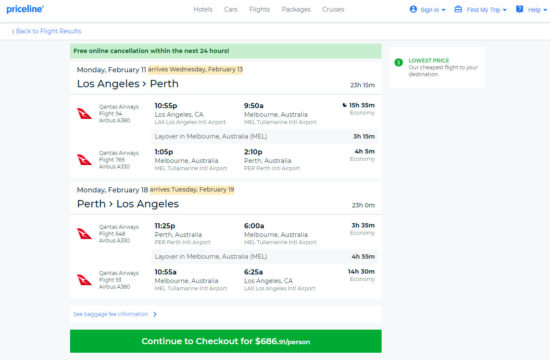Click the 9:50a arrival time
Screen dimensions: 550x360
(254, 106)
